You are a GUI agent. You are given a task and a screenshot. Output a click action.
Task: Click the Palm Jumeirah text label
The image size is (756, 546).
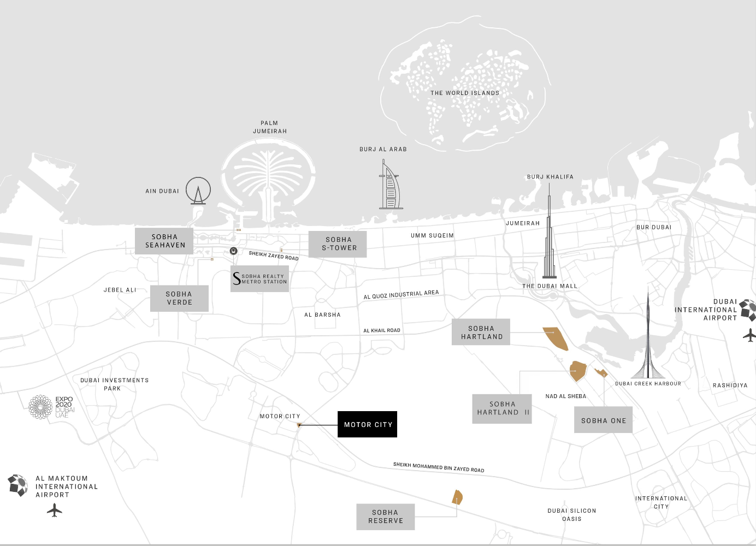coord(270,127)
